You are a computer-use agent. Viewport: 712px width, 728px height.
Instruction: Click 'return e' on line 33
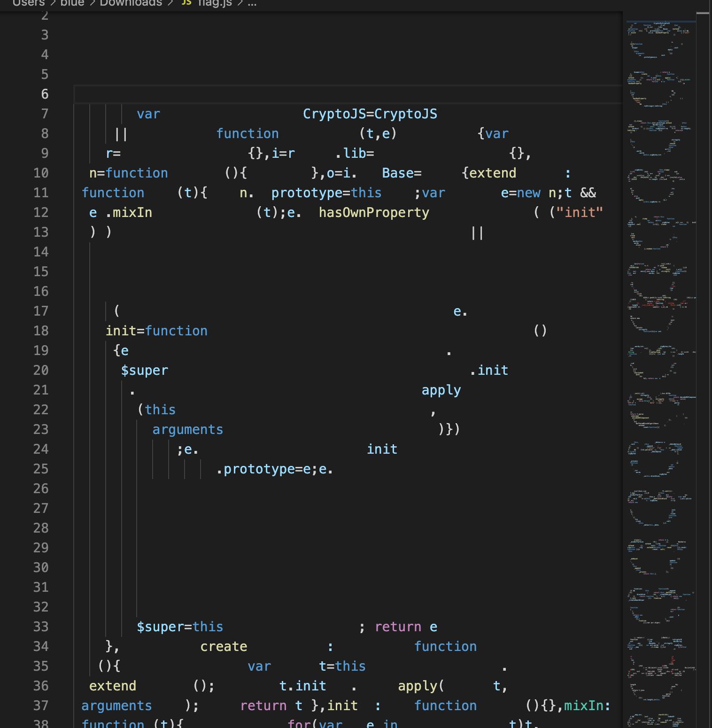pyautogui.click(x=406, y=627)
